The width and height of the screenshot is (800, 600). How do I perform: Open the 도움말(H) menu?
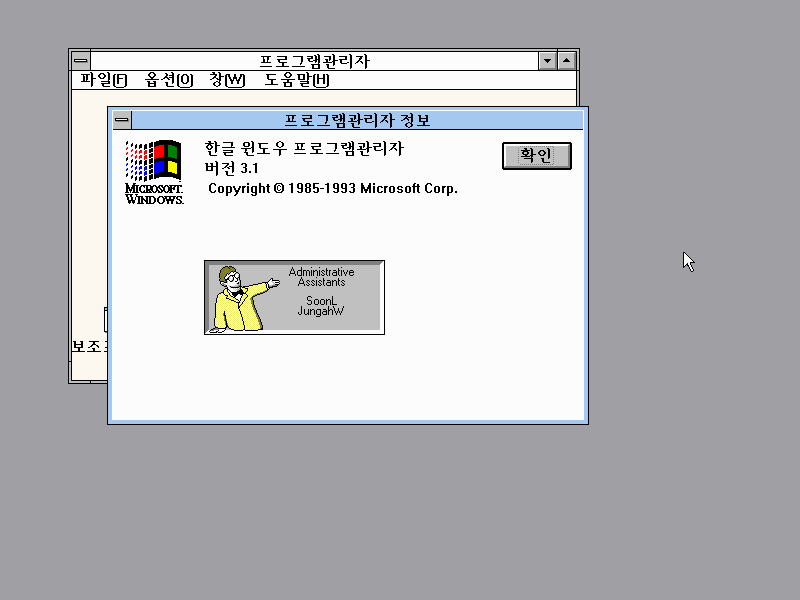(296, 80)
